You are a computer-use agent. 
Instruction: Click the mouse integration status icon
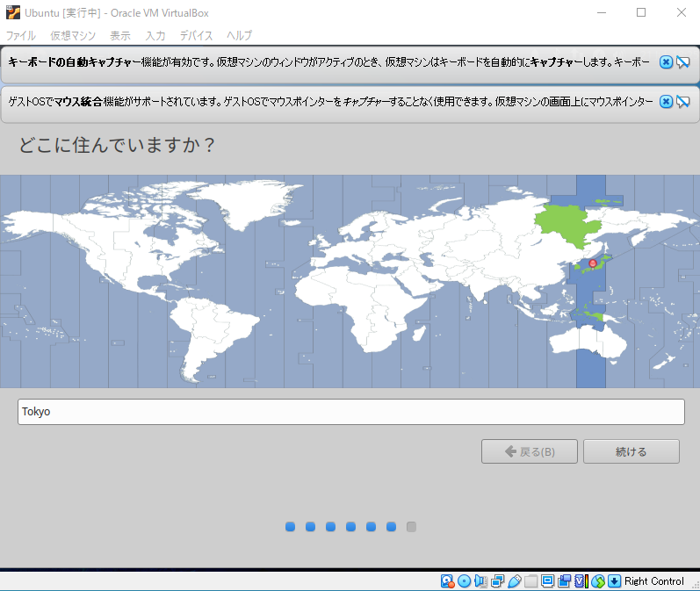click(598, 581)
